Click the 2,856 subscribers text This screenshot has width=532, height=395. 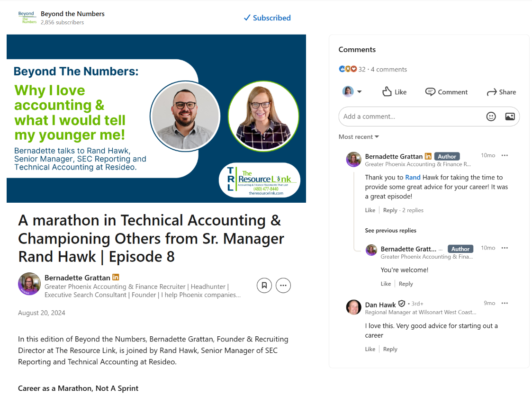coord(62,22)
